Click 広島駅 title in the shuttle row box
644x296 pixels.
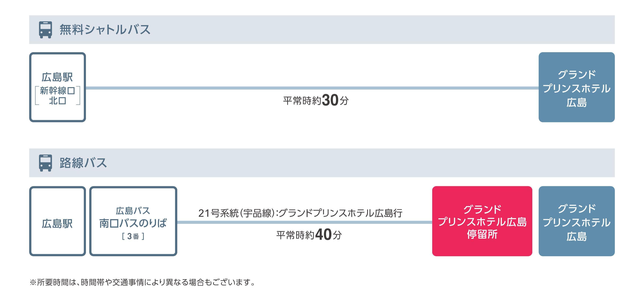coord(57,77)
